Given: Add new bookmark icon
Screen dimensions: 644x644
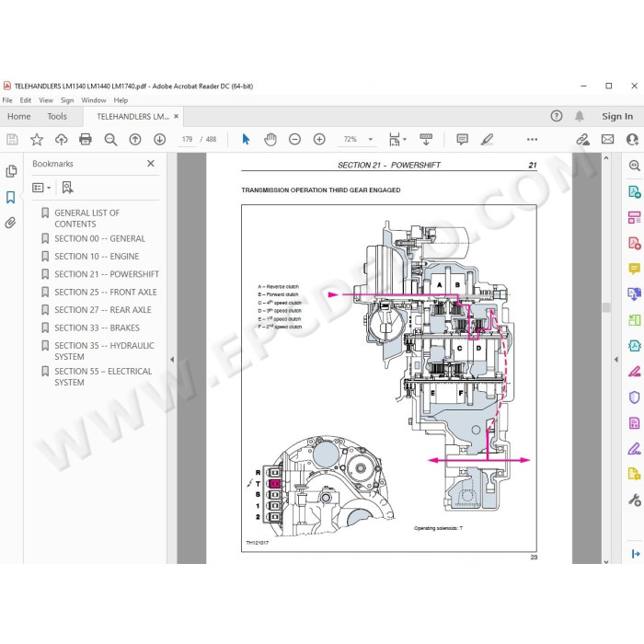Looking at the screenshot, I should 67,188.
